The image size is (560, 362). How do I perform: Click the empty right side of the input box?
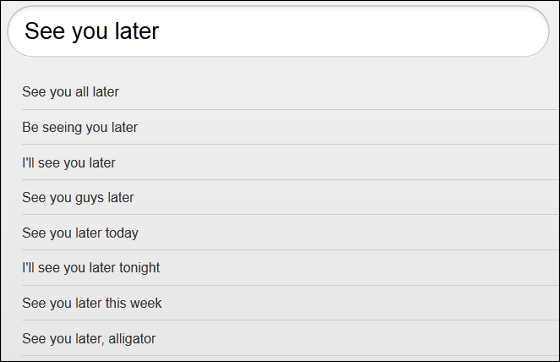click(x=357, y=31)
